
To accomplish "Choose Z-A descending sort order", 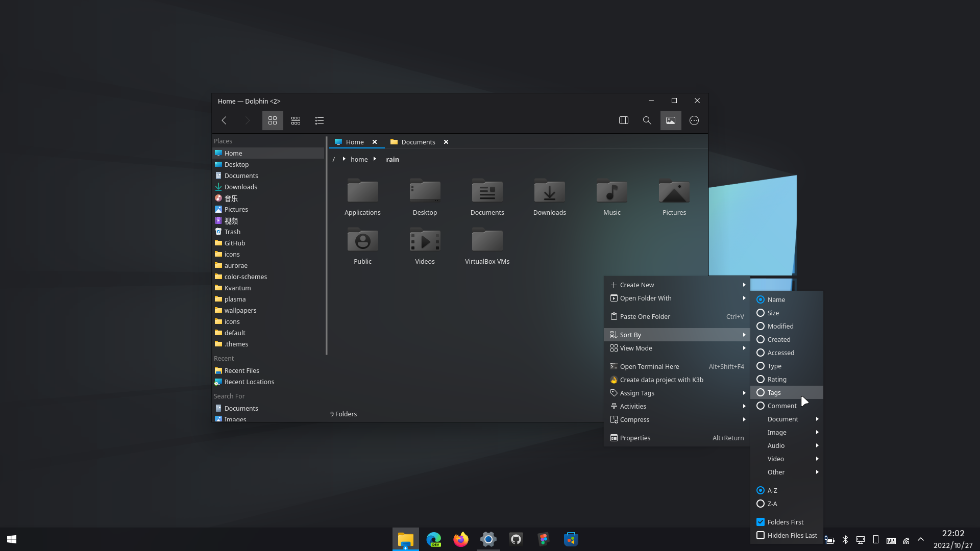I will click(x=787, y=504).
